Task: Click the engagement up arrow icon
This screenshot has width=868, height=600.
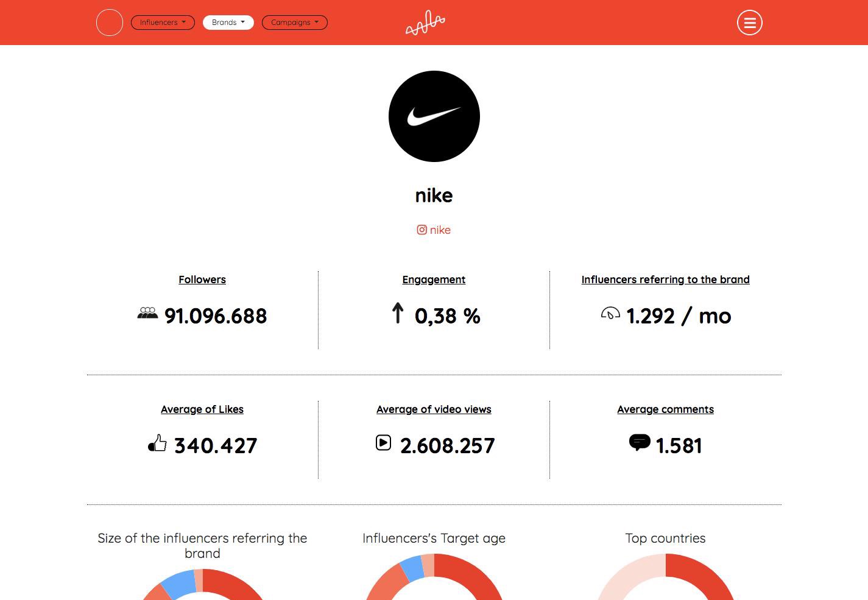Action: coord(398,313)
